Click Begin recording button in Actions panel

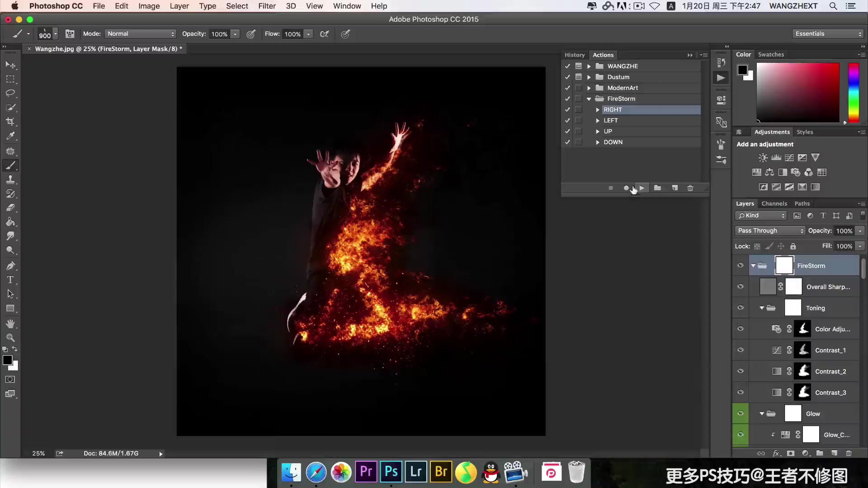626,188
